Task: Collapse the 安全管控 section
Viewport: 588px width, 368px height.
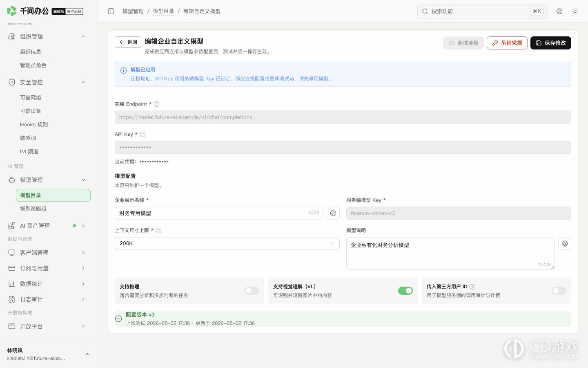Action: tap(83, 82)
